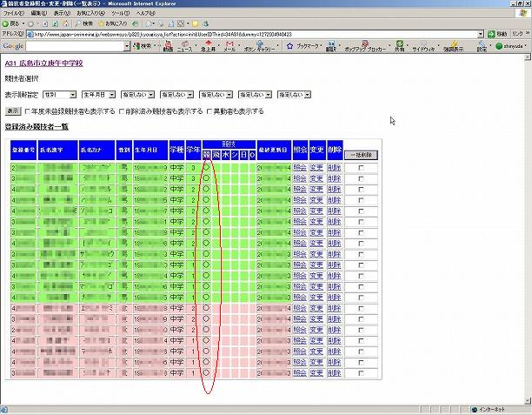Click the Forward arrow button

click(x=30, y=23)
